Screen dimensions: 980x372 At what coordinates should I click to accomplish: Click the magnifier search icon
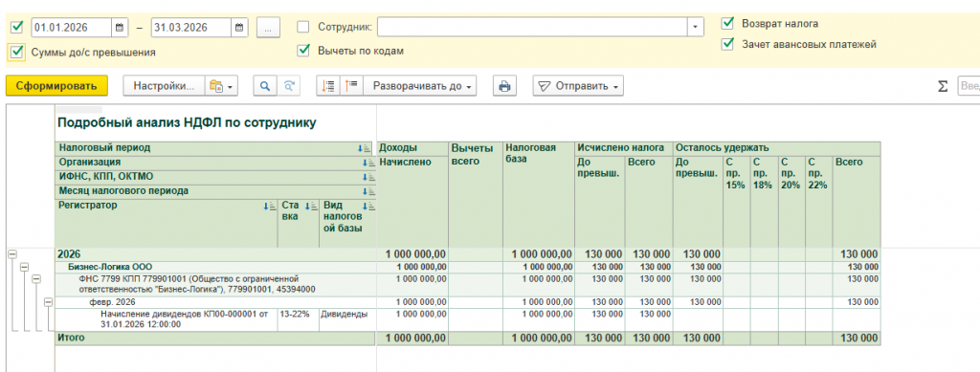tap(265, 86)
